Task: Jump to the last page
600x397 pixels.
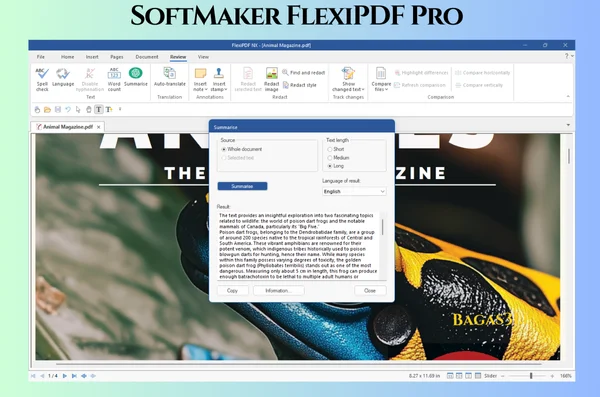Action: (x=74, y=376)
